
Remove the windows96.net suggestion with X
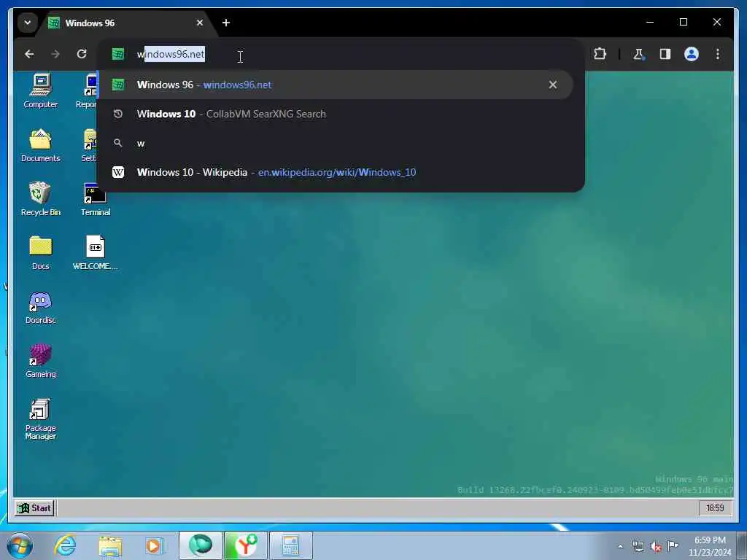pyautogui.click(x=553, y=85)
